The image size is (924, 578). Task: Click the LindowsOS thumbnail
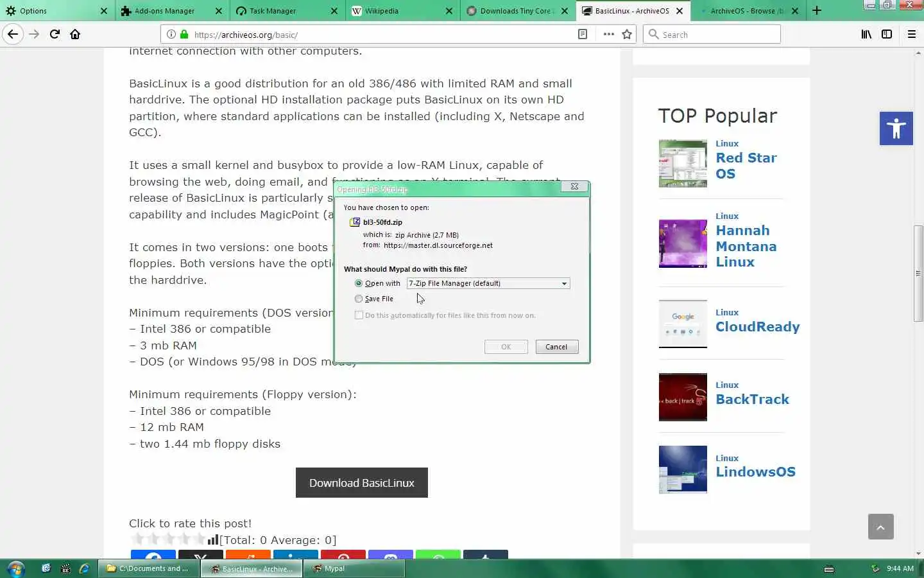(683, 469)
